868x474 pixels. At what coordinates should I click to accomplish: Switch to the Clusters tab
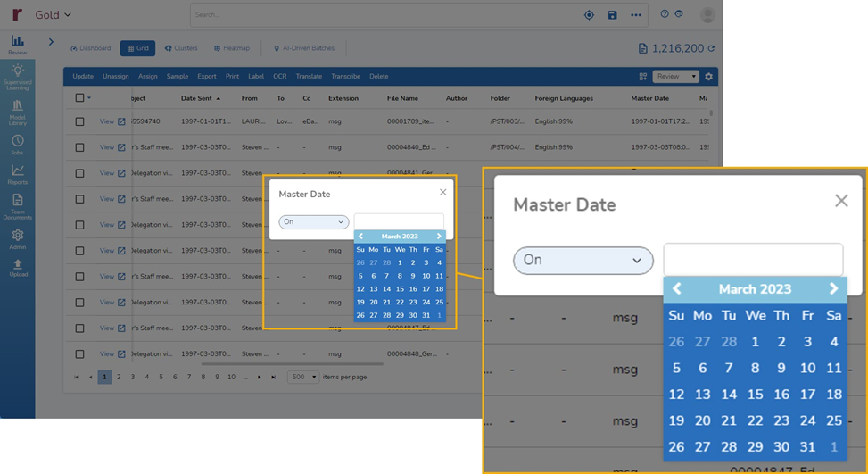[181, 48]
